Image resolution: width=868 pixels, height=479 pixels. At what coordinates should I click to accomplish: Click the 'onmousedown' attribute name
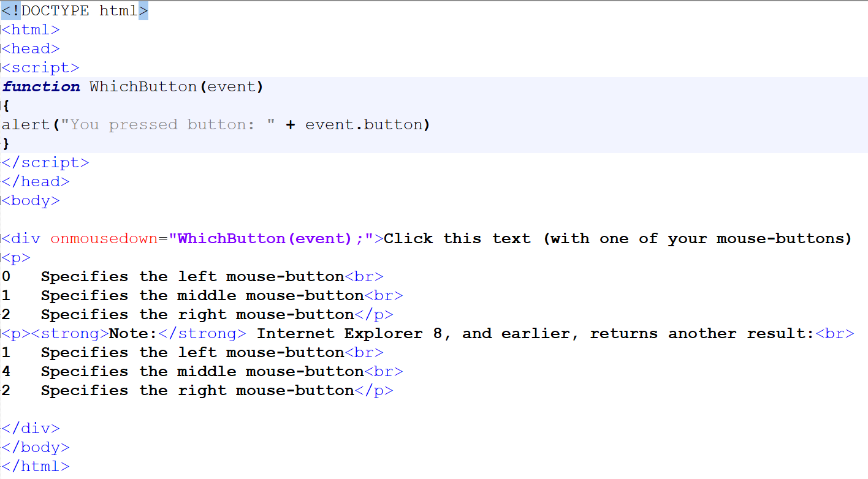coord(104,239)
